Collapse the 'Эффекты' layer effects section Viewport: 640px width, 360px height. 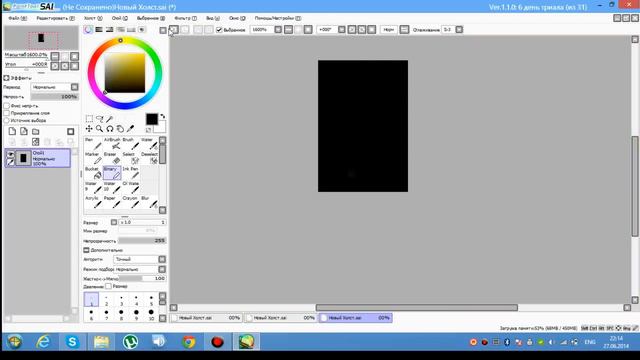click(6, 78)
